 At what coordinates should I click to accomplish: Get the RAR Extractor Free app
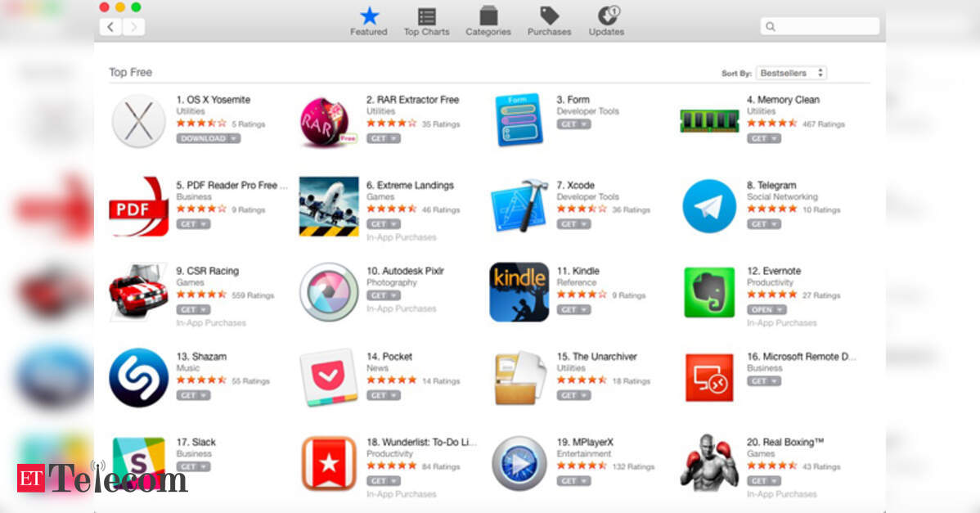[383, 139]
